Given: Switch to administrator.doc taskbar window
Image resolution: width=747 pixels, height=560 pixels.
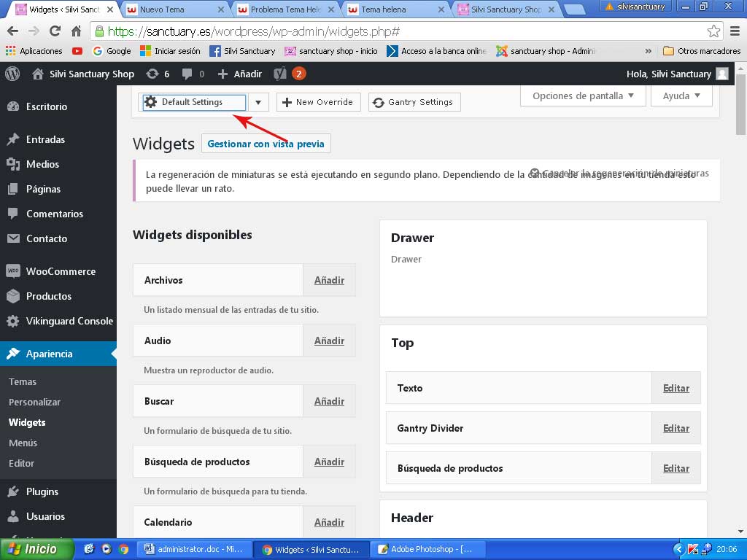Looking at the screenshot, I should point(193,549).
